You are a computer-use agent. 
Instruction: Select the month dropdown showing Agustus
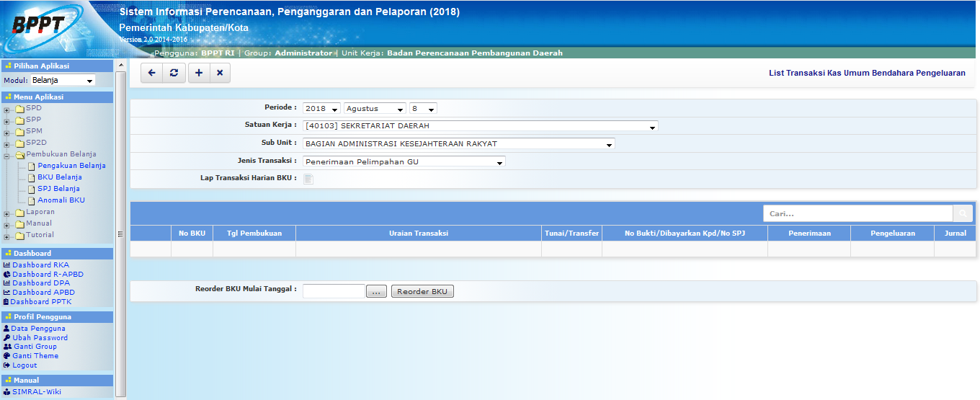[x=375, y=109]
